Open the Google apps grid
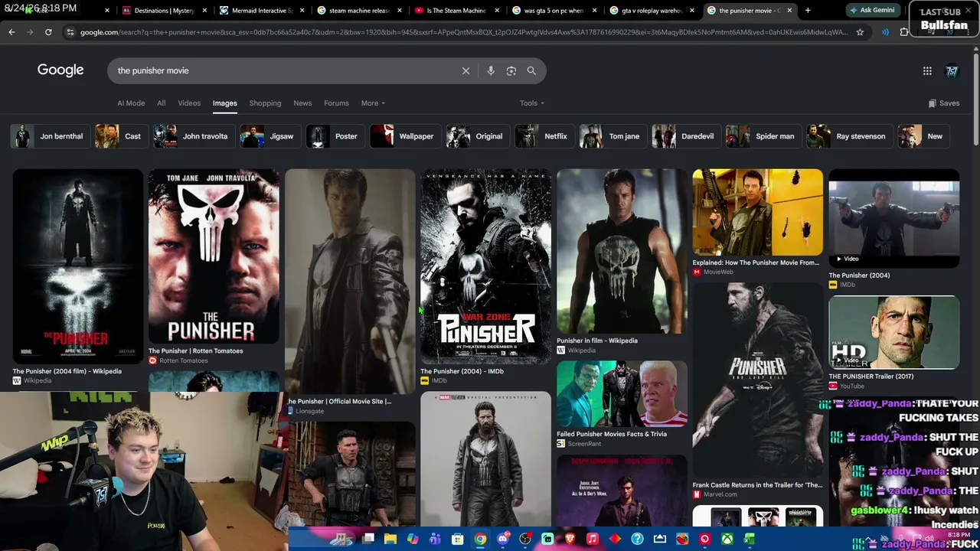The width and height of the screenshot is (980, 551). click(x=927, y=70)
